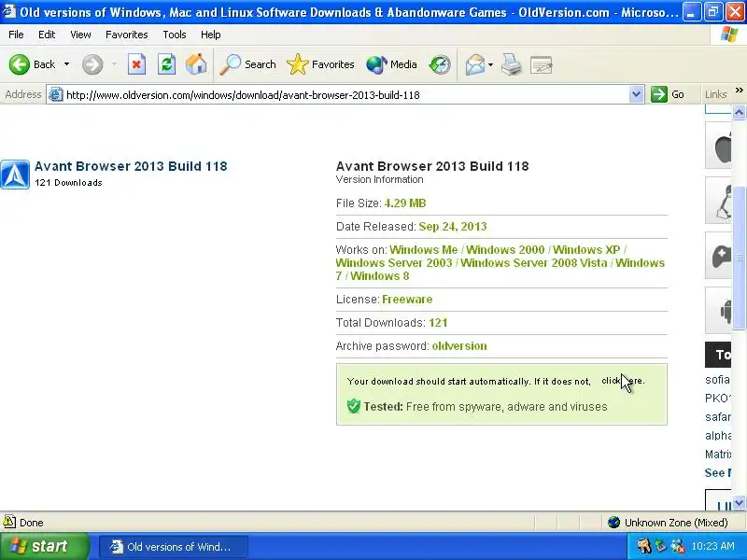Image resolution: width=747 pixels, height=560 pixels.
Task: Click the Windows Me platform link
Action: [424, 250]
